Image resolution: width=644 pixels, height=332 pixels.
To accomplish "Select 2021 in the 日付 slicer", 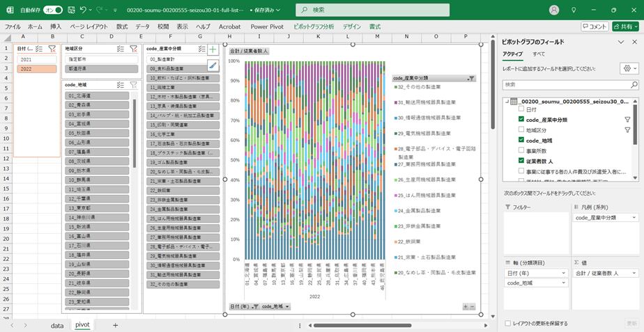I will pos(37,59).
